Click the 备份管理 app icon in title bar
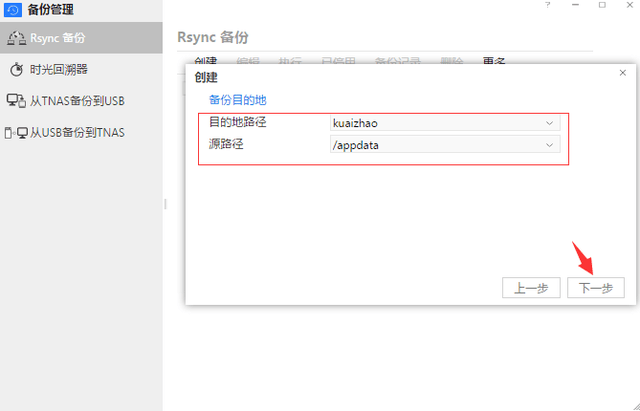Screen dimensions: 640x411 point(13,10)
